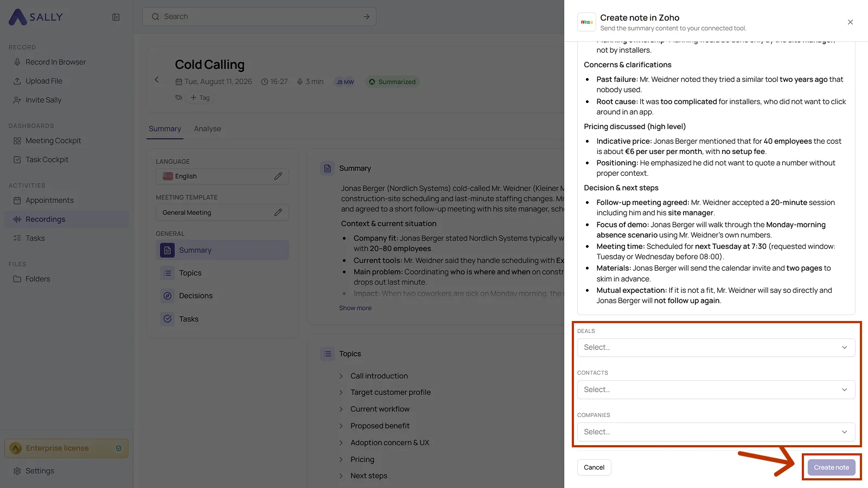Click the Topics list icon in sidebar panel
The image size is (868, 488).
168,273
